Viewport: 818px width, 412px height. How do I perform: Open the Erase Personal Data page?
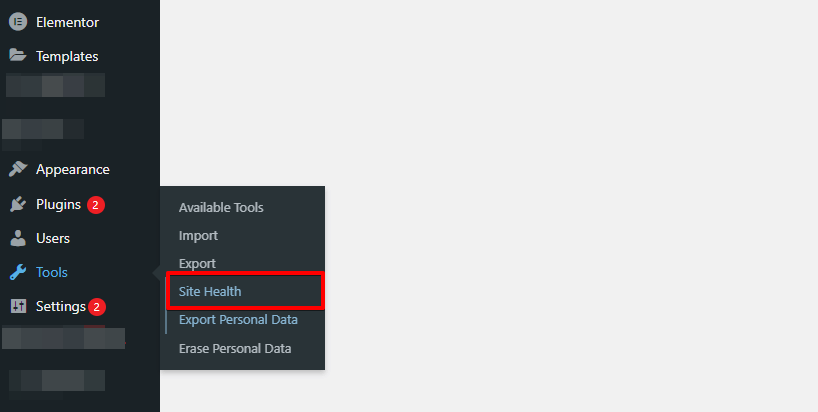click(x=235, y=348)
